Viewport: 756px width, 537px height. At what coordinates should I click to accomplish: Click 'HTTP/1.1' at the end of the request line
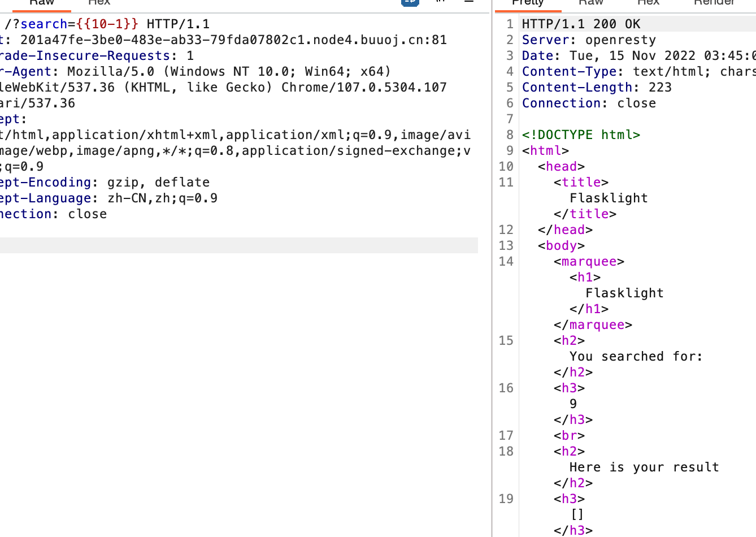[178, 24]
